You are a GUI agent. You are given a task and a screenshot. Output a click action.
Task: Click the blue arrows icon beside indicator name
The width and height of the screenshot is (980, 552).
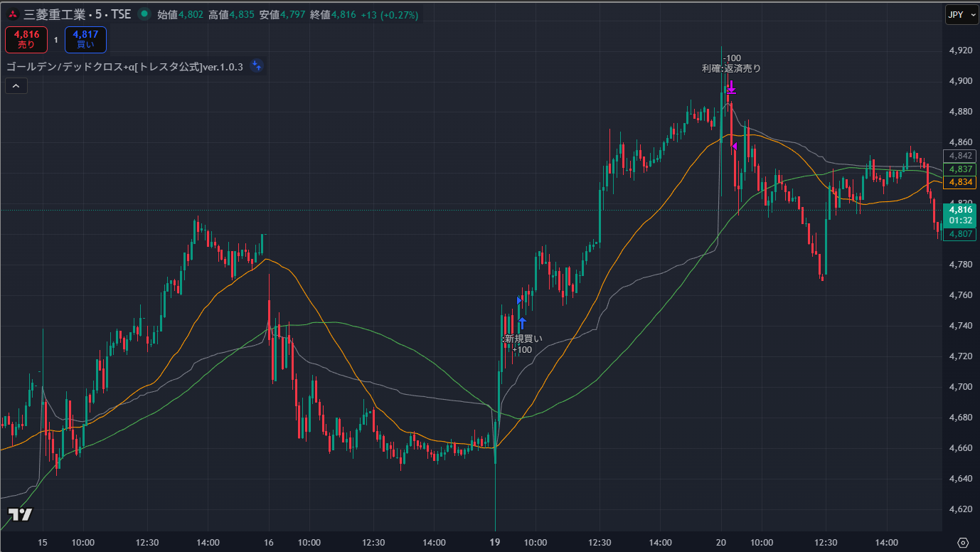click(x=257, y=67)
